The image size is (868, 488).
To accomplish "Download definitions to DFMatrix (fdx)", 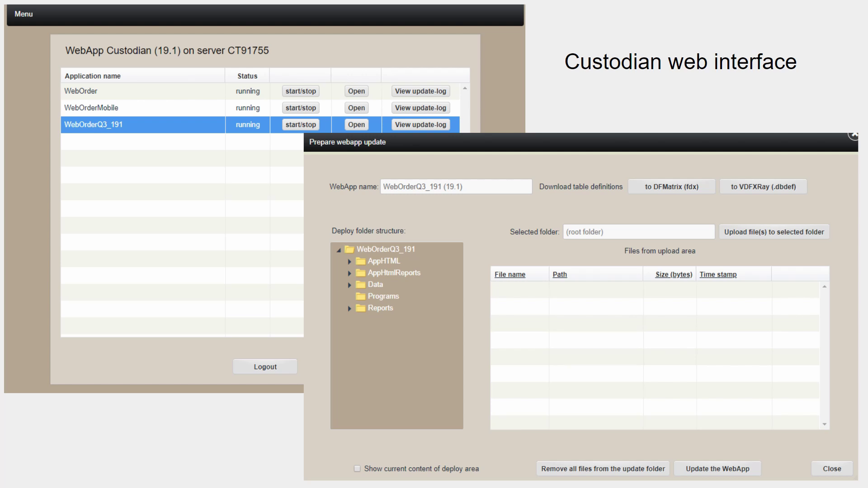I will click(x=671, y=187).
